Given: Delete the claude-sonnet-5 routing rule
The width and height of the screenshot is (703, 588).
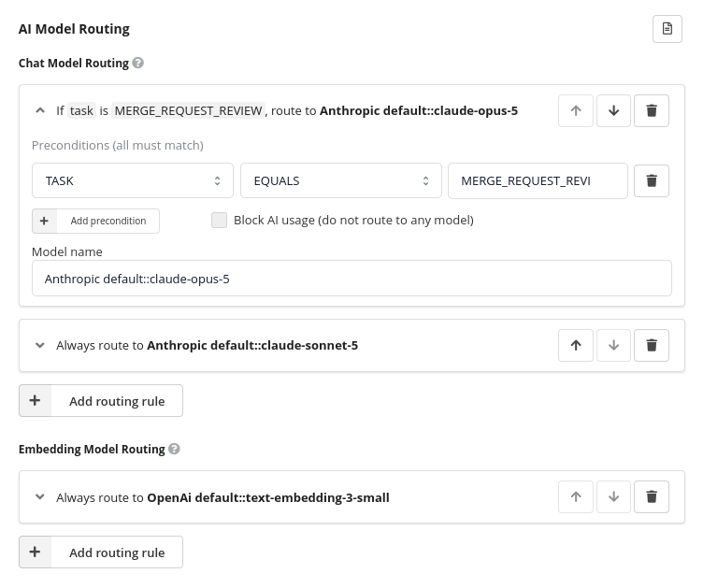Looking at the screenshot, I should coord(652,345).
